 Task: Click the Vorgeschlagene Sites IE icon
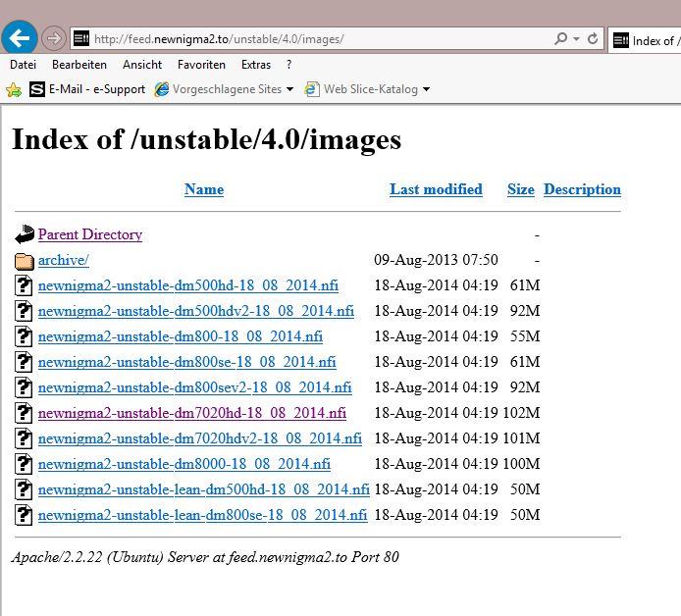click(x=162, y=89)
